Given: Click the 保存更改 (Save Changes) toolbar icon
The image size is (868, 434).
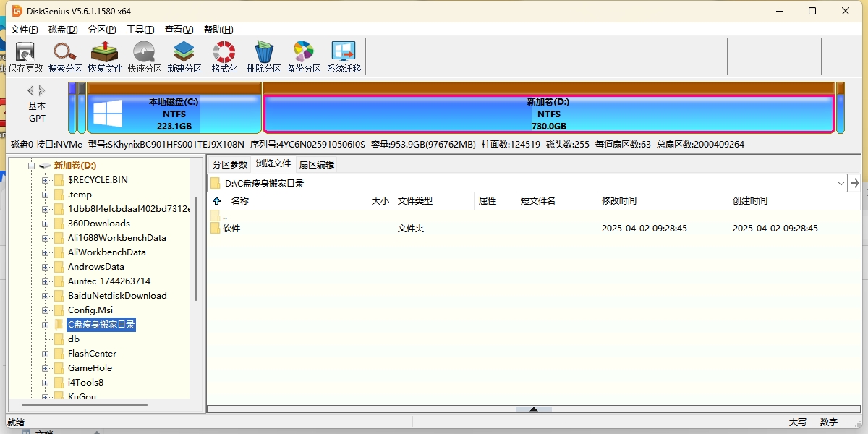Looking at the screenshot, I should coord(25,56).
